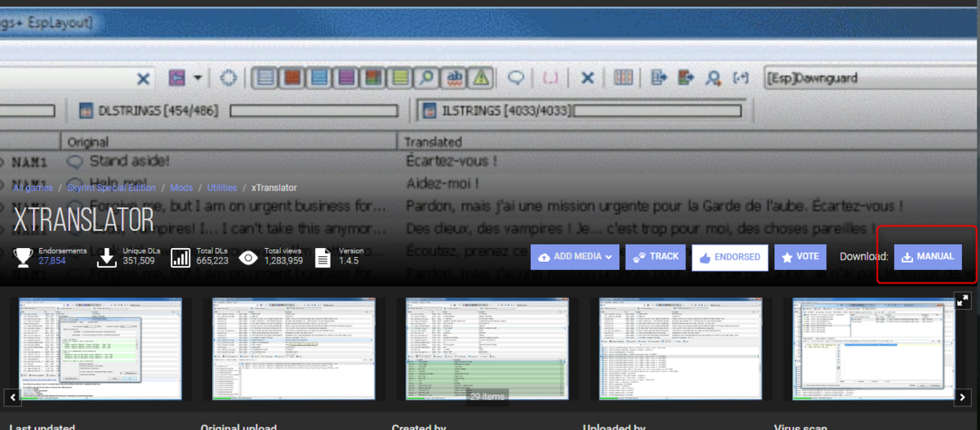980x430 pixels.
Task: Open the Utilities category breadcrumb
Action: pos(222,188)
